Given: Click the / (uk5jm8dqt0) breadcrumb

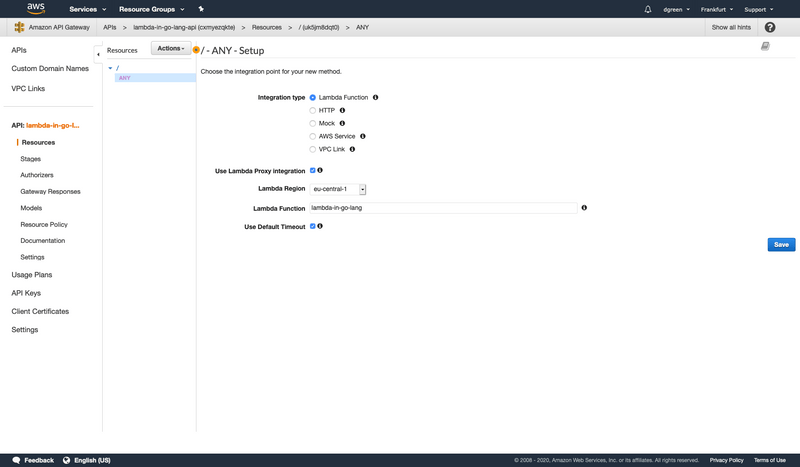Looking at the screenshot, I should point(319,27).
